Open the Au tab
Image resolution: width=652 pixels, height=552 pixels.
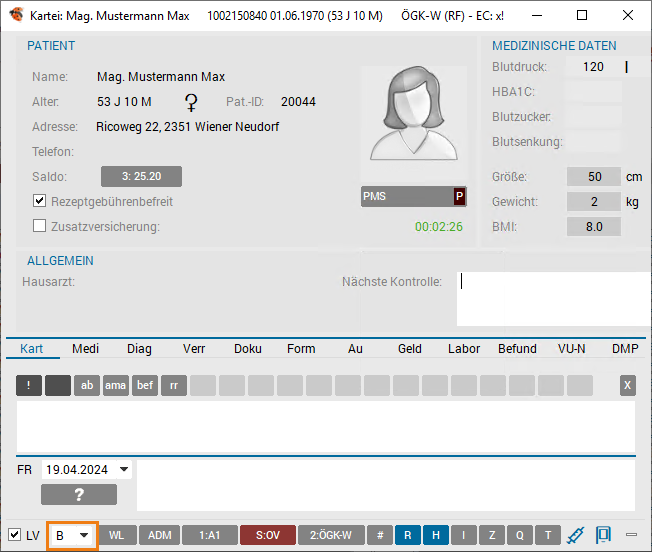coord(355,348)
